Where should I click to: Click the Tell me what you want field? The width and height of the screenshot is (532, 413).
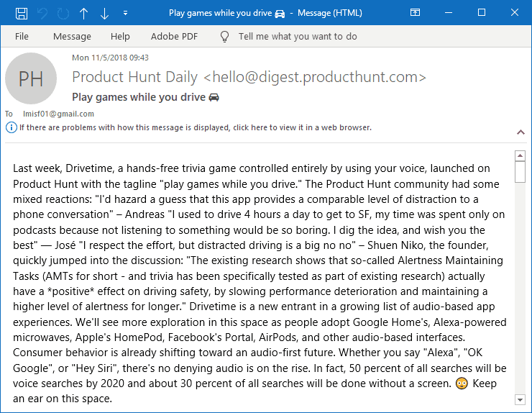(298, 37)
